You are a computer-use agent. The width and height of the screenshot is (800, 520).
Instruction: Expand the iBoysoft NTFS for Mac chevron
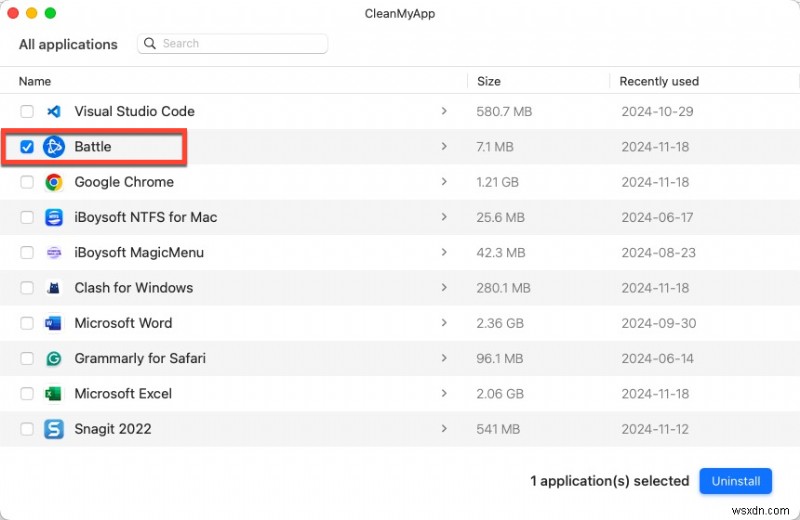click(444, 217)
